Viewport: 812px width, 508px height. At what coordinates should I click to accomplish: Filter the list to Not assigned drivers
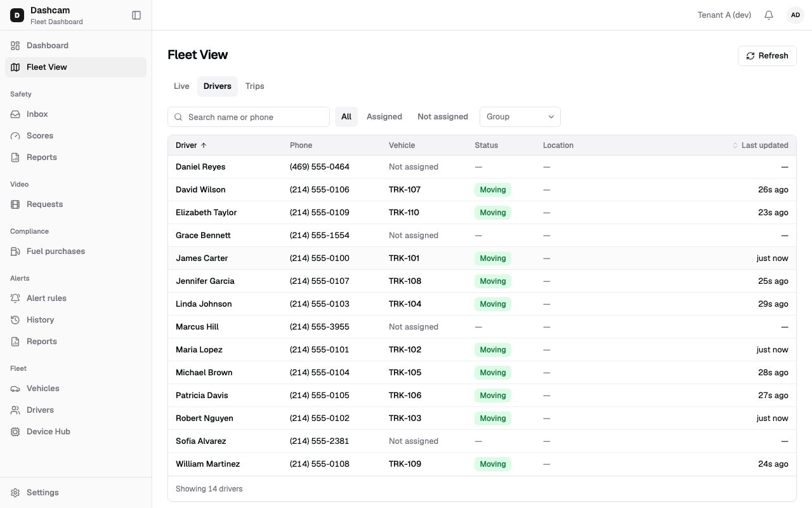tap(443, 117)
